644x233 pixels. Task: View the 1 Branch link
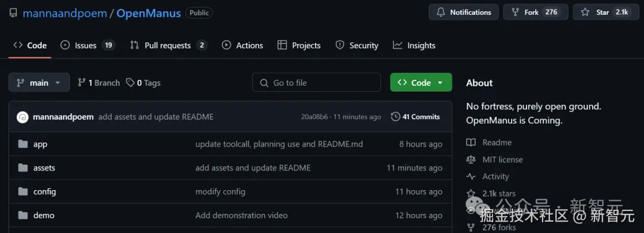(99, 83)
